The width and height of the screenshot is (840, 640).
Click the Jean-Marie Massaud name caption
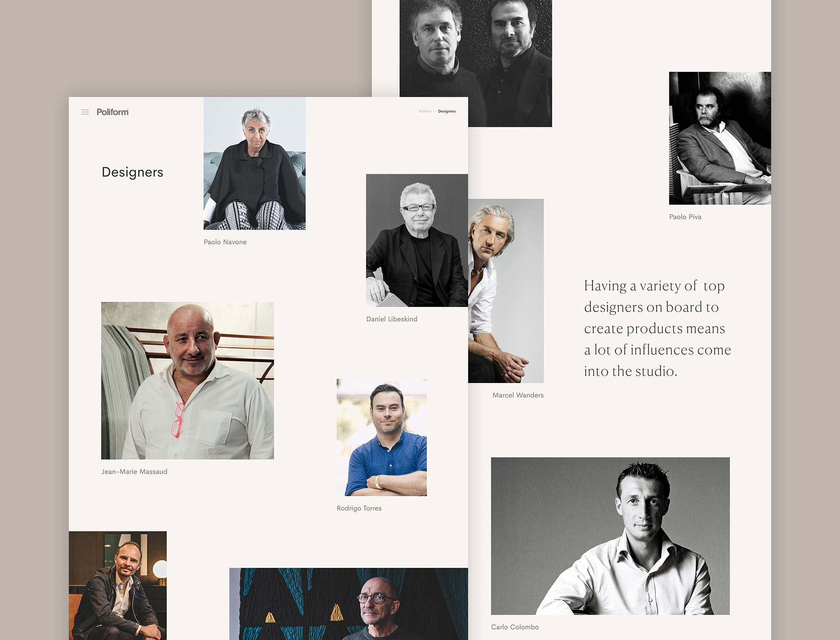coord(134,471)
